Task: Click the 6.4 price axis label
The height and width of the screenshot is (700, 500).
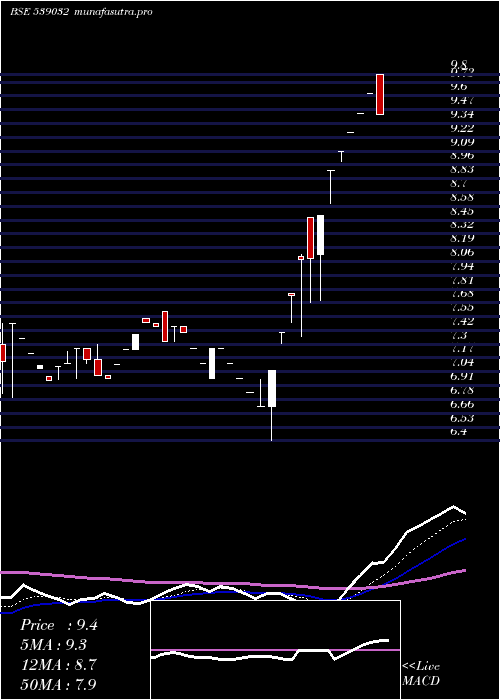Action: click(x=459, y=432)
